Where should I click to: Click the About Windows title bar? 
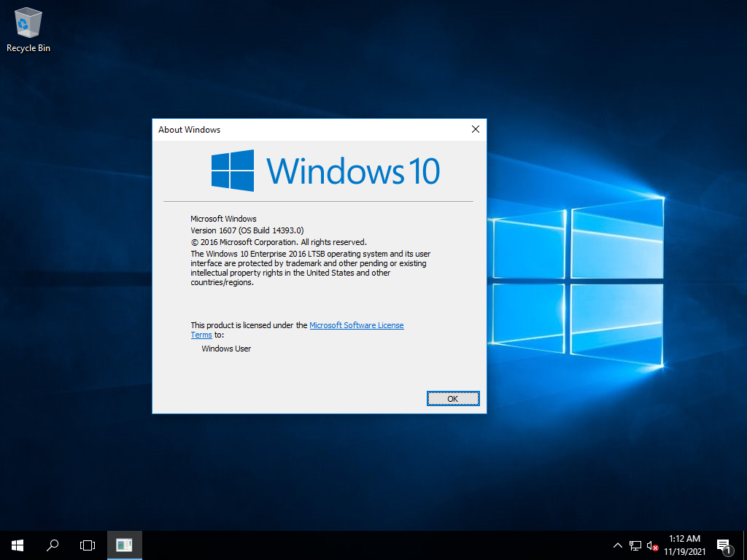[292, 129]
